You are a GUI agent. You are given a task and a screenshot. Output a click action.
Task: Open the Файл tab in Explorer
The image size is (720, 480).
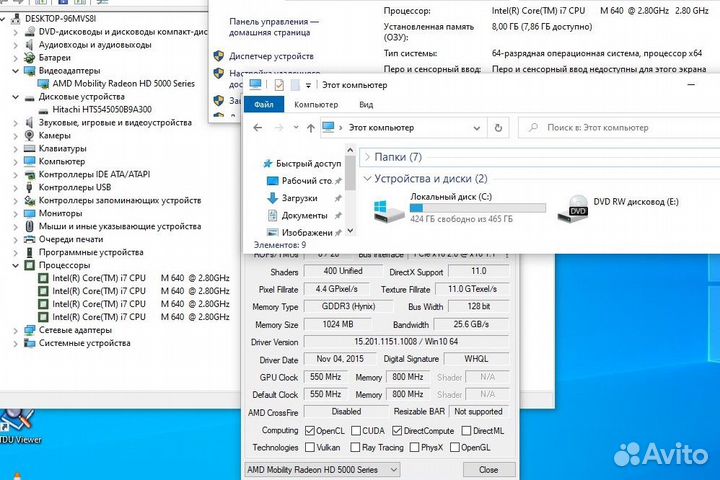click(264, 105)
